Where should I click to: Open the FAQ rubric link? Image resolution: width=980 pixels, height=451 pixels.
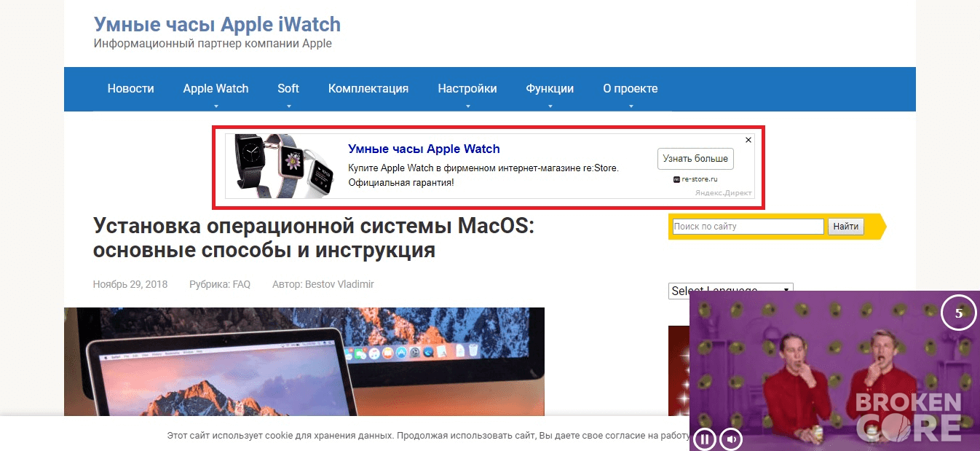(242, 284)
